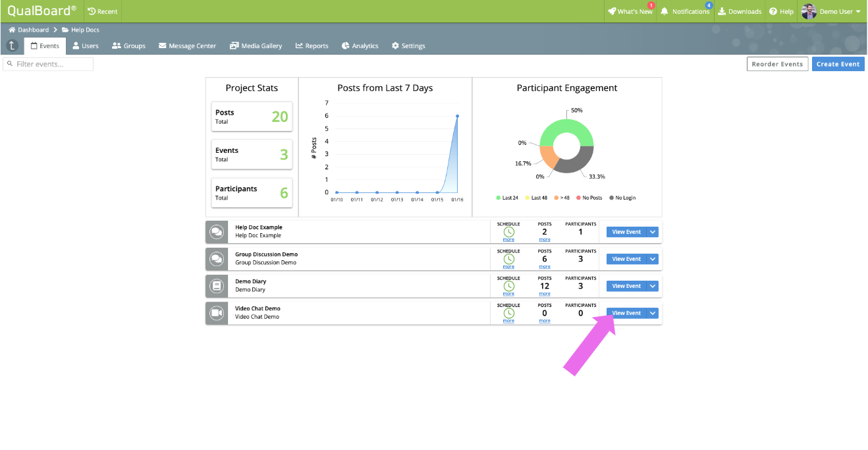
Task: Toggle the No Posts legend item
Action: click(589, 198)
